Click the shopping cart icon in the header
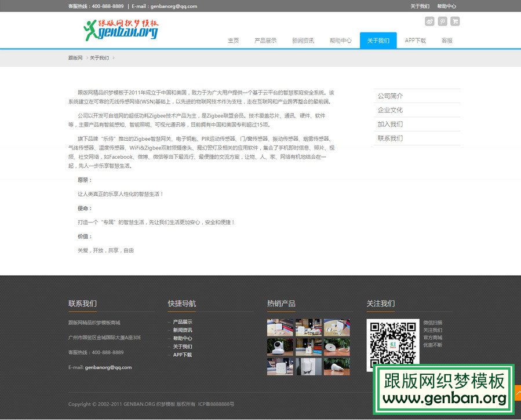The width and height of the screenshot is (521, 420). pyautogui.click(x=455, y=21)
